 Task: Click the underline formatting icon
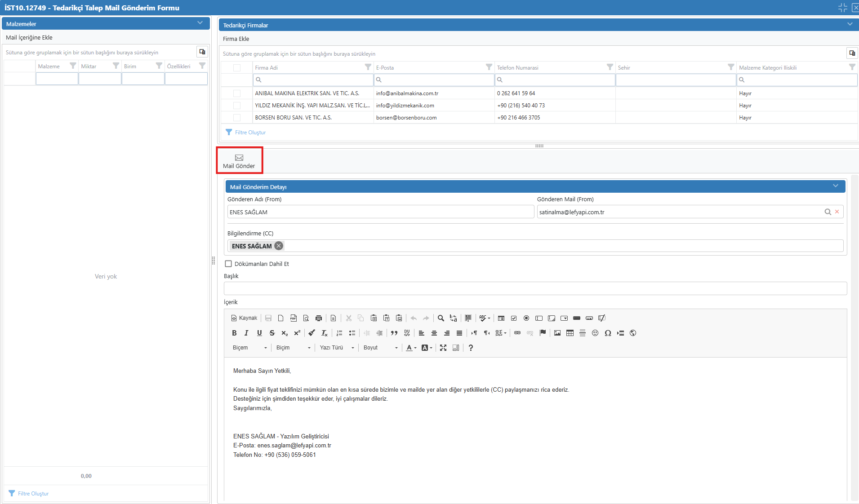[x=259, y=333]
